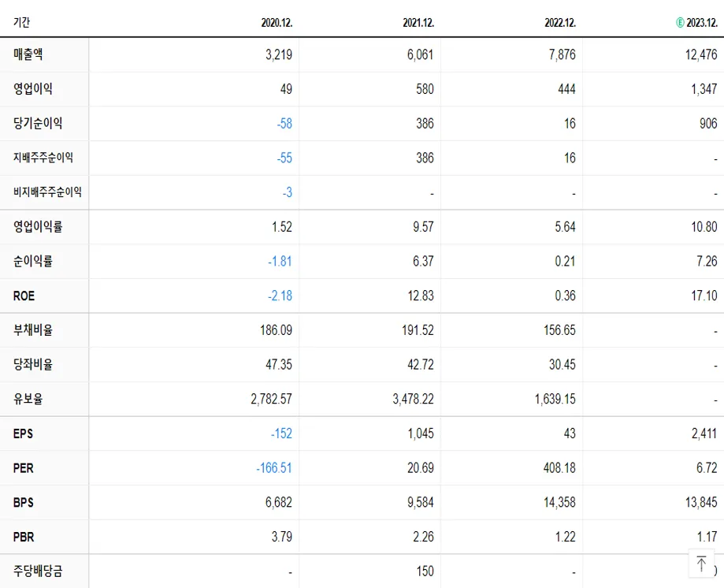Click the 주당배당금 row label
This screenshot has height=588, width=724.
point(38,571)
